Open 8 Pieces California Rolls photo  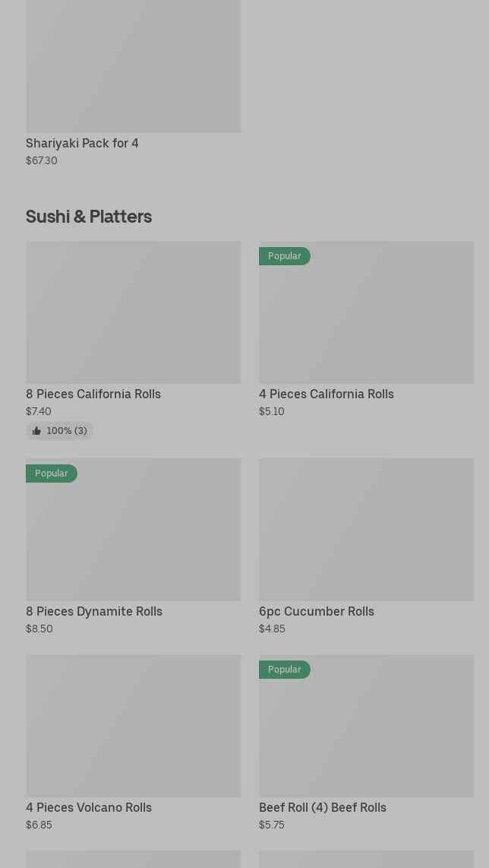133,312
